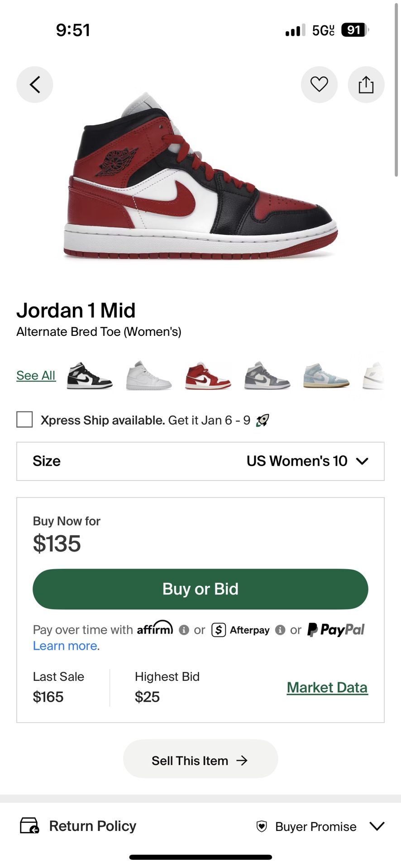Screen dimensions: 401x868
Task: Select the all-white Jordan 1 thumbnail
Action: pyautogui.click(x=148, y=376)
